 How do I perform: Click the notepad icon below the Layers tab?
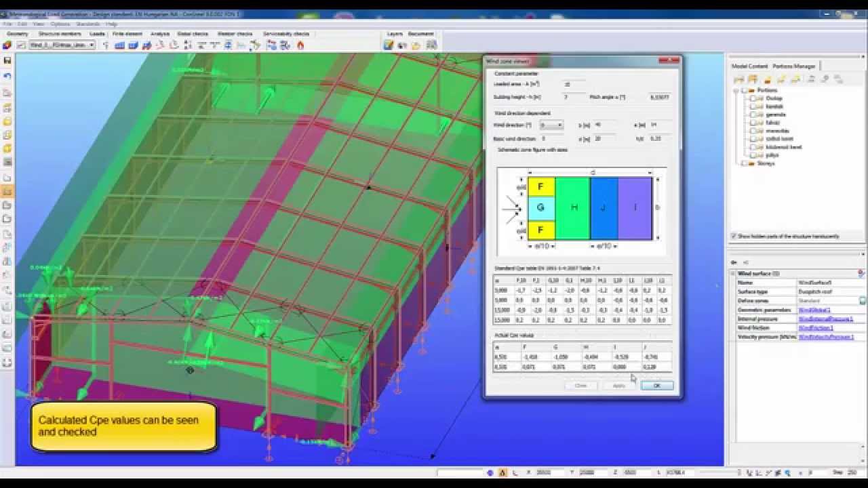(389, 45)
